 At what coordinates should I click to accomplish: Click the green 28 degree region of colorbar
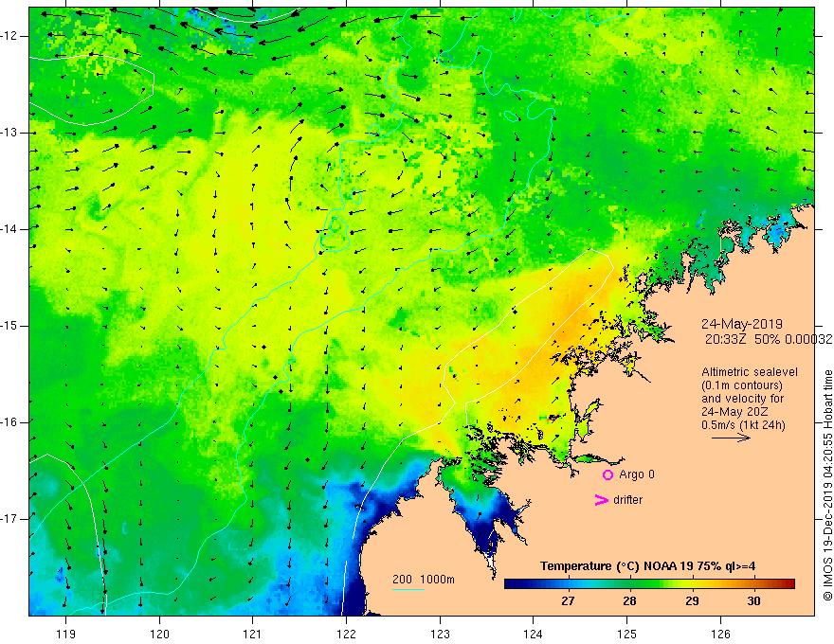click(x=629, y=584)
